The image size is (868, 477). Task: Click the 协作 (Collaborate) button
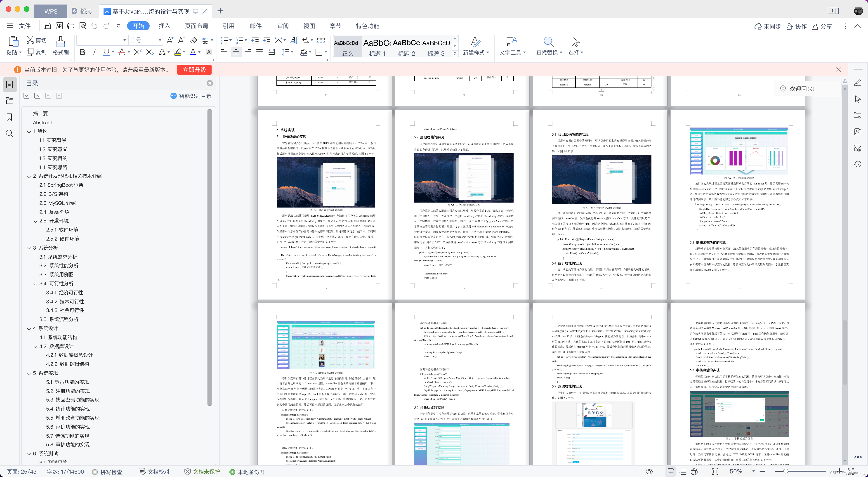pos(797,26)
